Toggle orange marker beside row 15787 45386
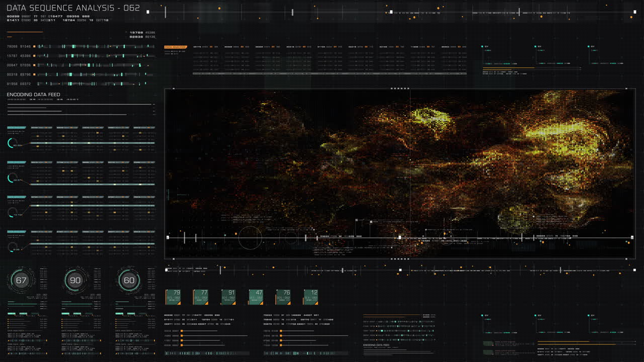The image size is (644, 362). click(x=34, y=56)
